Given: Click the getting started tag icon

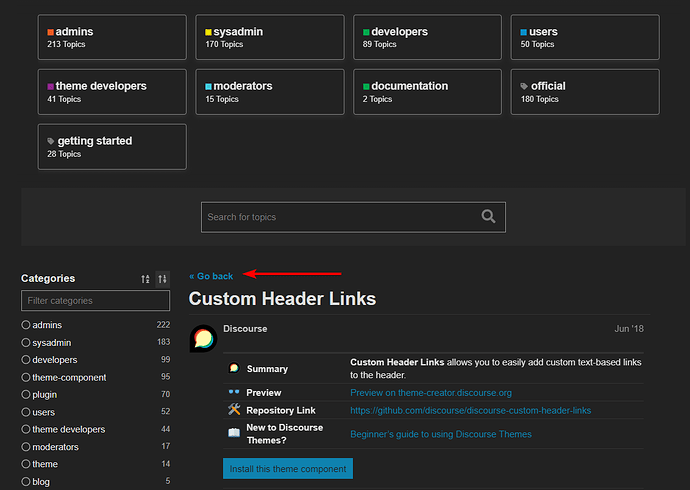Looking at the screenshot, I should [51, 141].
